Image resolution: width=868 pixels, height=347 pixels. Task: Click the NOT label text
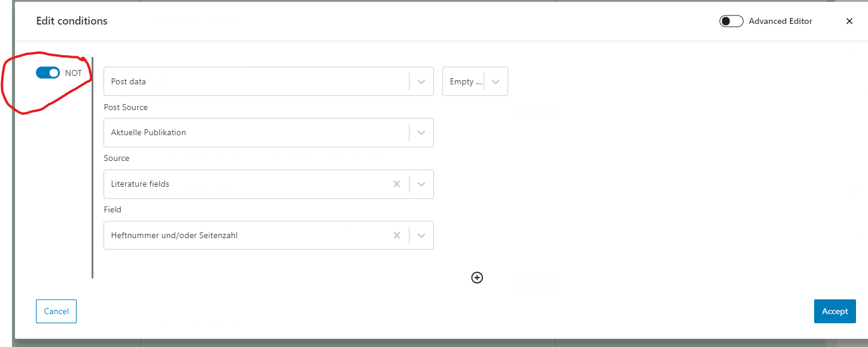click(74, 73)
